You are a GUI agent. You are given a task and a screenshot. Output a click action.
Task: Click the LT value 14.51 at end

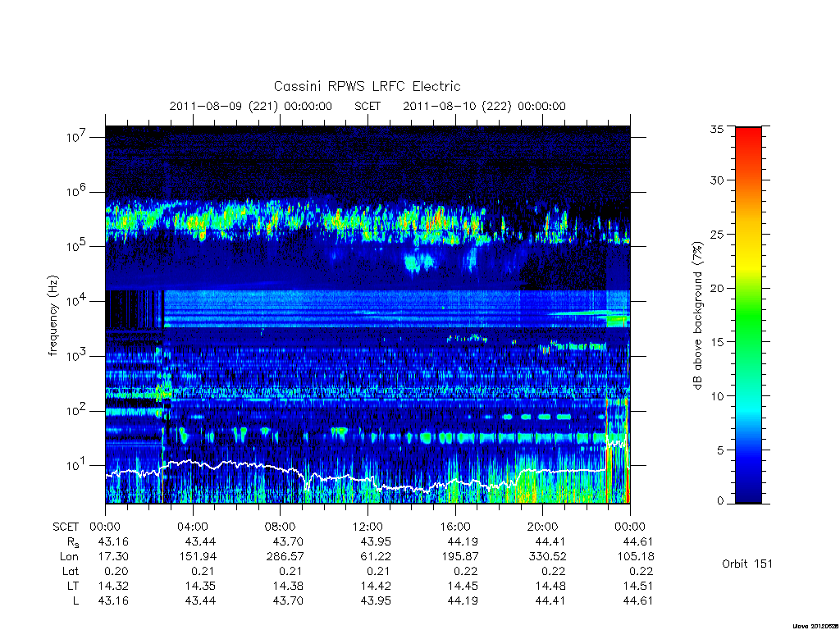[x=638, y=586]
